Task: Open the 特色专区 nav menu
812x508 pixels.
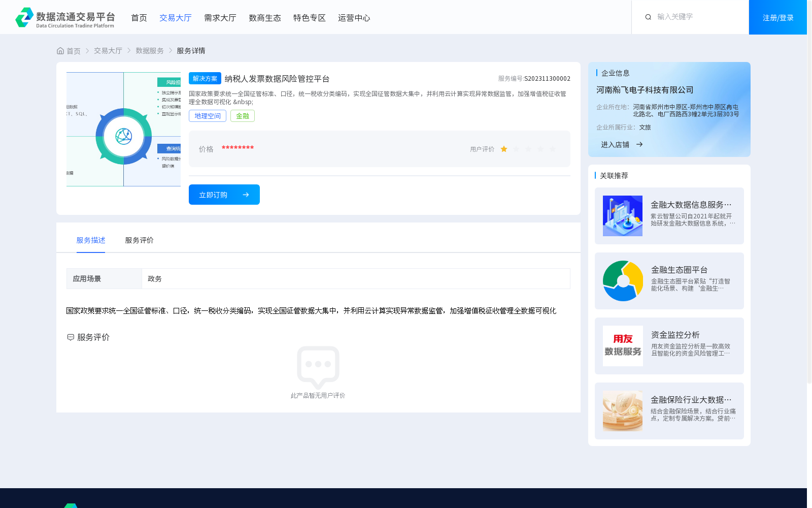Action: pos(310,18)
